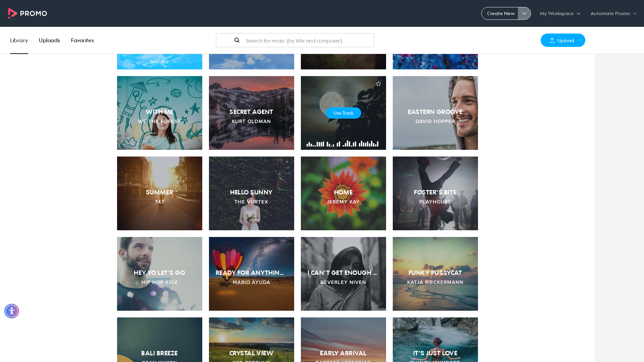
Task: Expand the Create New dropdown arrow
Action: (524, 13)
